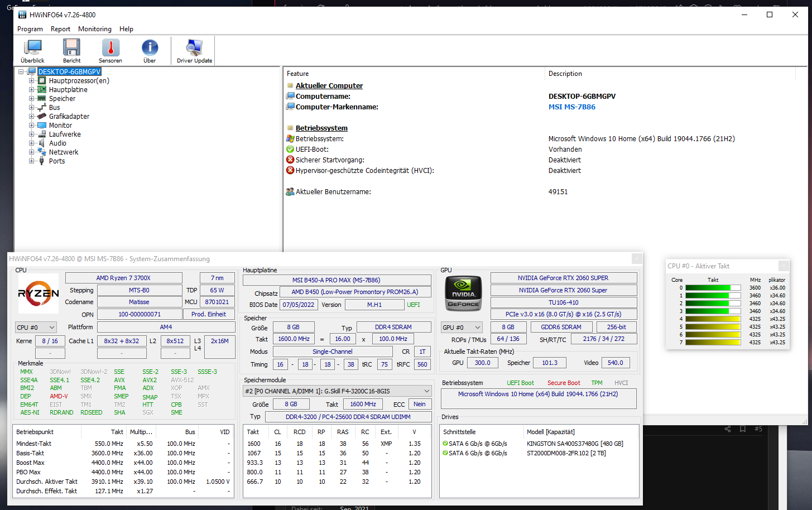812x510 pixels.
Task: Collapse the DESKTOP-6GBMGPV tree root
Action: click(x=21, y=71)
